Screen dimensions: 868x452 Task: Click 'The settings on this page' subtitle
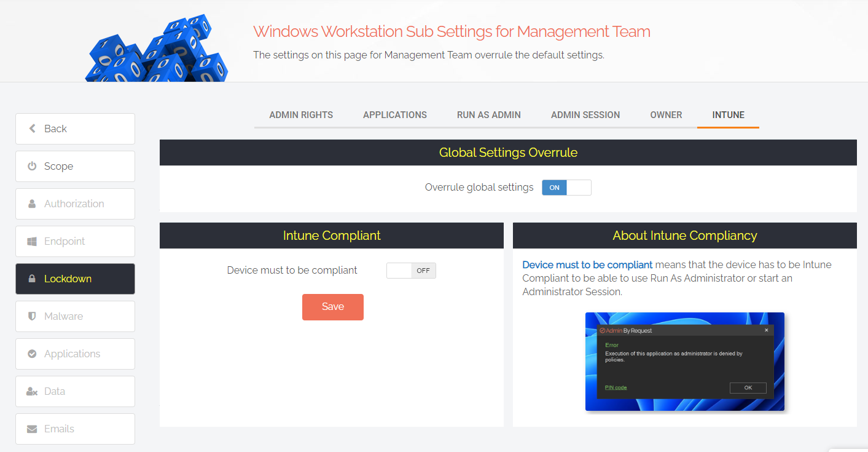(x=429, y=55)
